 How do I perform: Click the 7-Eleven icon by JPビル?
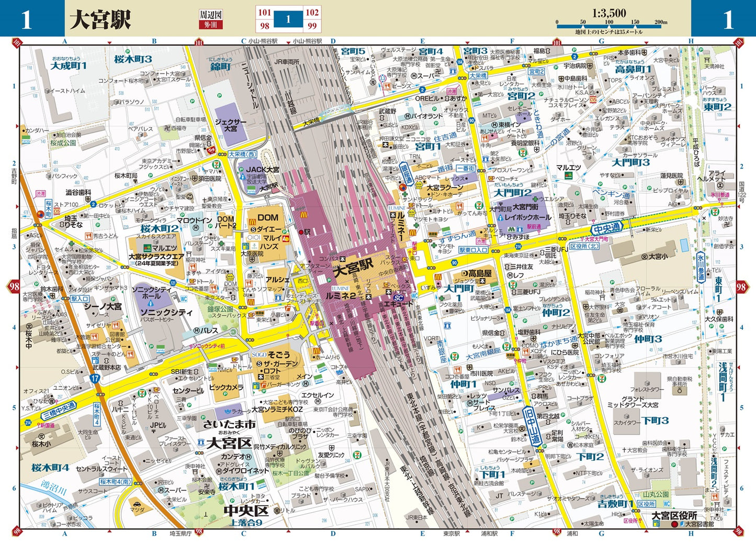pos(141,393)
